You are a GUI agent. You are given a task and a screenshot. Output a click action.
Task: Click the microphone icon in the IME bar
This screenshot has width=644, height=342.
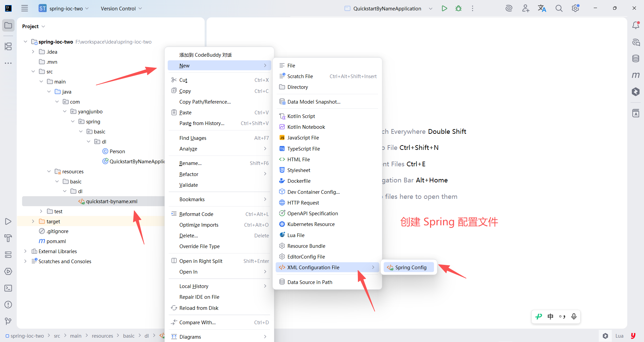574,317
